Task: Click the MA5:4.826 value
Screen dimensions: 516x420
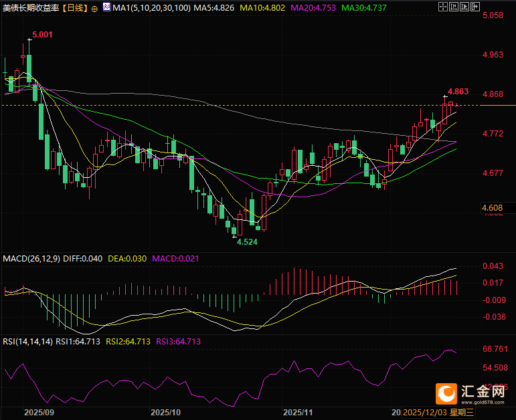Action: pyautogui.click(x=213, y=8)
